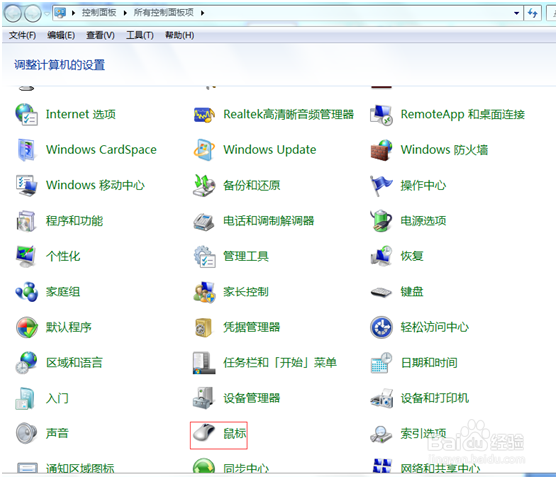Open the 工具(T) menu

coord(140,35)
